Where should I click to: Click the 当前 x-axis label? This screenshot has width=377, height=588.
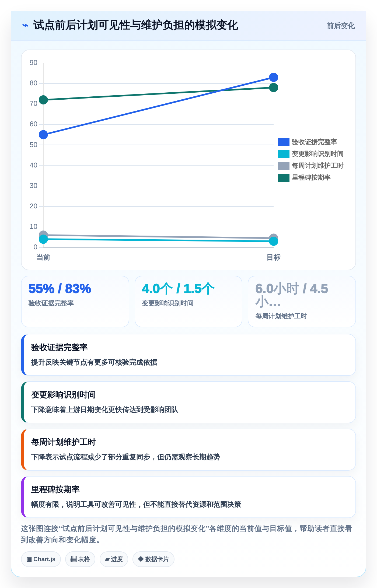click(x=43, y=257)
